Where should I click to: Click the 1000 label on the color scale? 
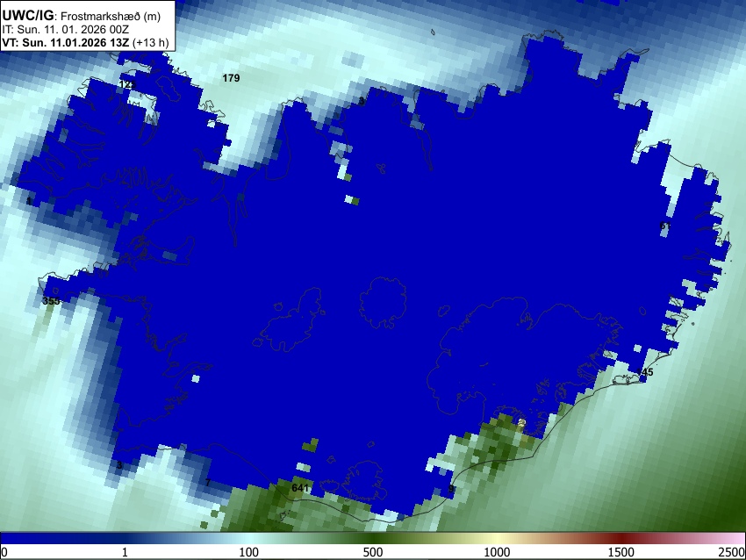(497, 552)
